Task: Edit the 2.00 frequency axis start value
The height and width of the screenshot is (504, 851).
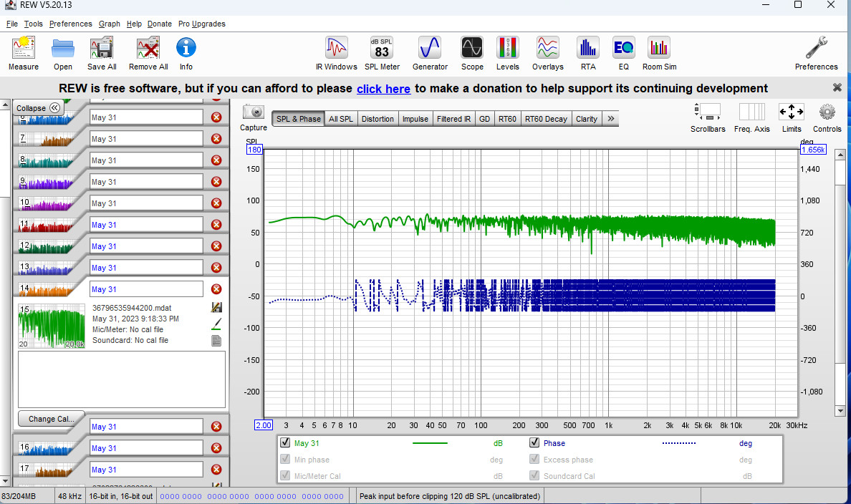Action: tap(264, 425)
